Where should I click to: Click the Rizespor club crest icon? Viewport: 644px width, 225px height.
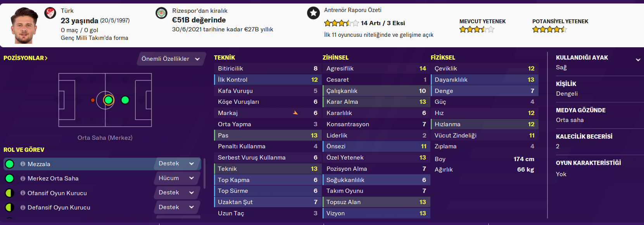[x=161, y=13]
